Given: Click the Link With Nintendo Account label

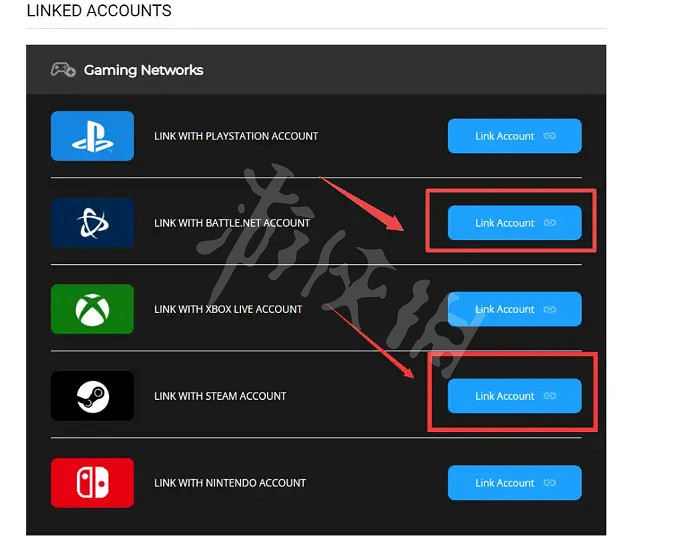Looking at the screenshot, I should point(230,483).
